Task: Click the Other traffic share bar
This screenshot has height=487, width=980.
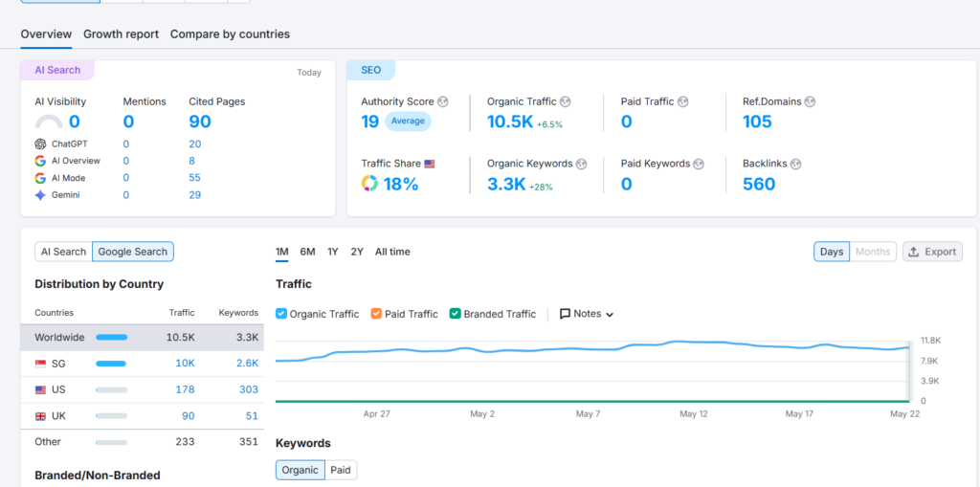Action: point(111,442)
